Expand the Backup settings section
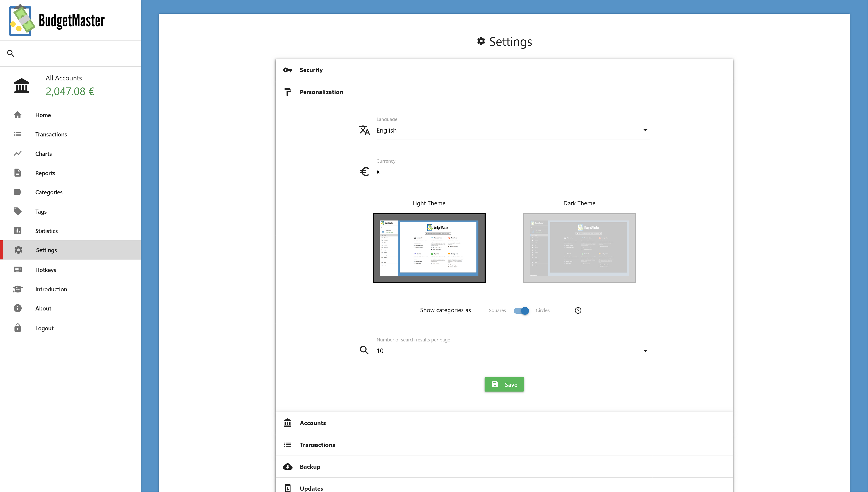The width and height of the screenshot is (868, 492). tap(504, 467)
